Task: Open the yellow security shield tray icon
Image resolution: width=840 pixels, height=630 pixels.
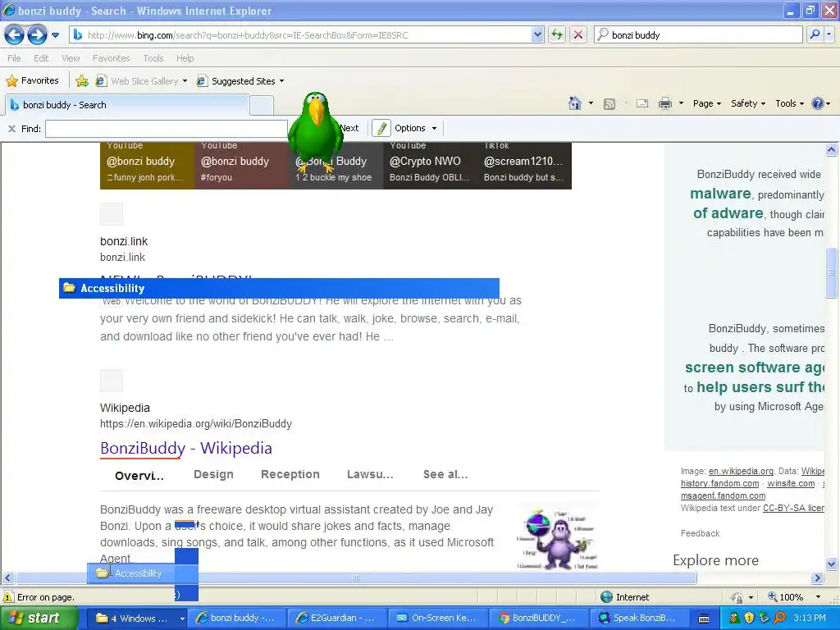Action: 749,619
